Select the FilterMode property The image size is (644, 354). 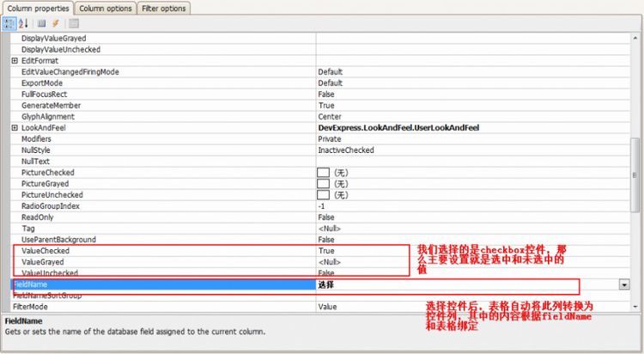pos(30,307)
